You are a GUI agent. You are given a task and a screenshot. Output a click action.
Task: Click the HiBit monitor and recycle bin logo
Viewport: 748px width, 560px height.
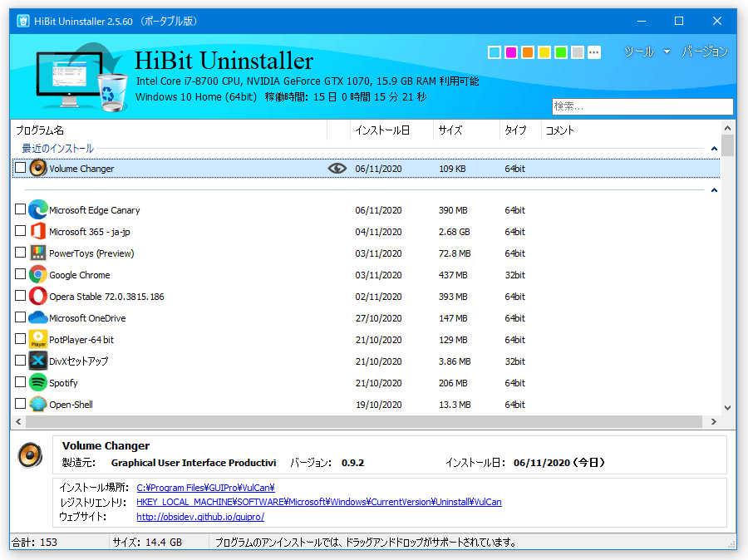pos(82,77)
